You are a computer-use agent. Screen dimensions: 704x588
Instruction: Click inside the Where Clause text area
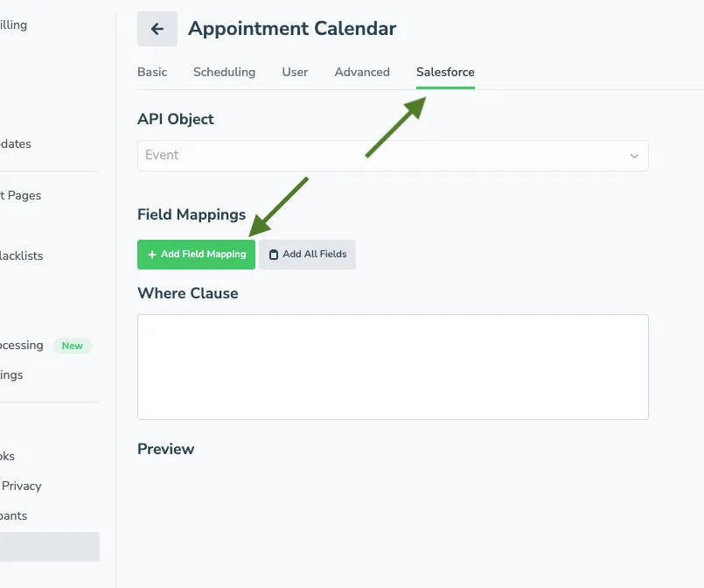coord(393,366)
